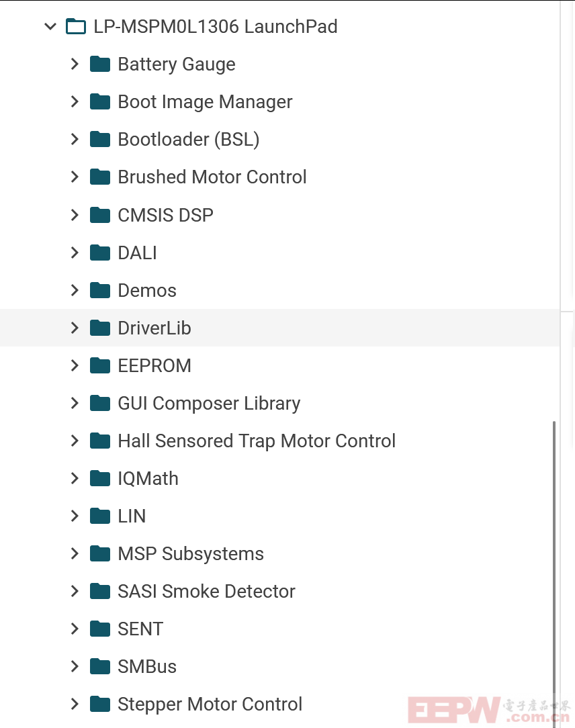Expand the MSP Subsystems chevron
Viewport: 575px width, 728px height.
[75, 553]
